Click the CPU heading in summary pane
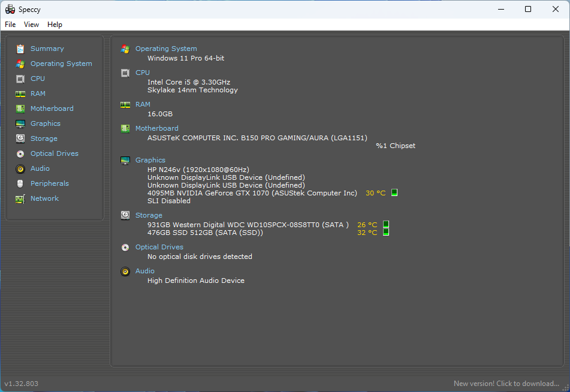 (x=143, y=73)
